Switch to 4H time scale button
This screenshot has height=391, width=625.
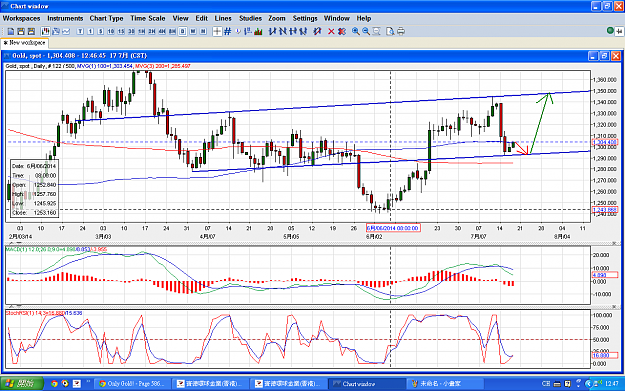[162, 31]
